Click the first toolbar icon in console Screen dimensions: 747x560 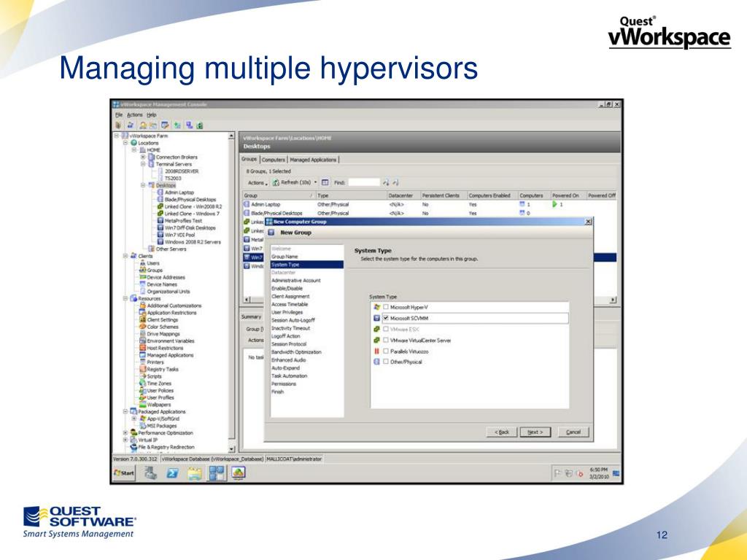[119, 125]
